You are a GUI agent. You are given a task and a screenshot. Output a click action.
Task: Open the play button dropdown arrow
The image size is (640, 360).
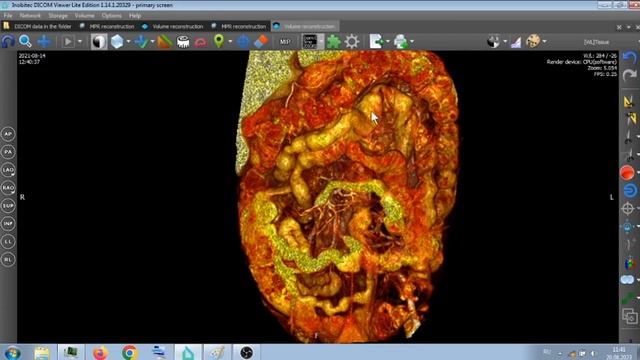pyautogui.click(x=80, y=42)
